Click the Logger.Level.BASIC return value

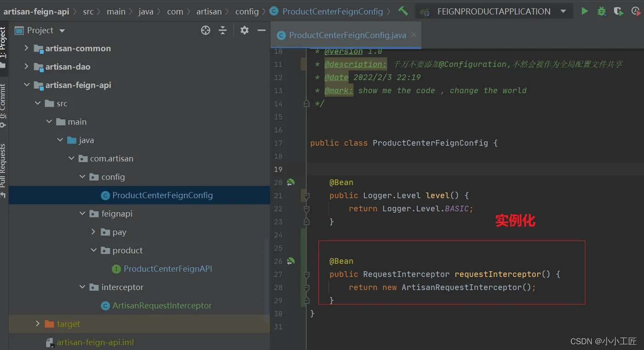(425, 209)
